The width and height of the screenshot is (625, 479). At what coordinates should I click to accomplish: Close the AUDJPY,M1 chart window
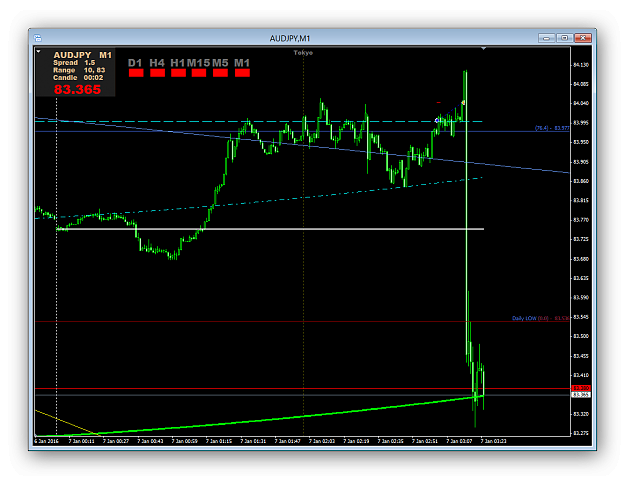click(583, 38)
